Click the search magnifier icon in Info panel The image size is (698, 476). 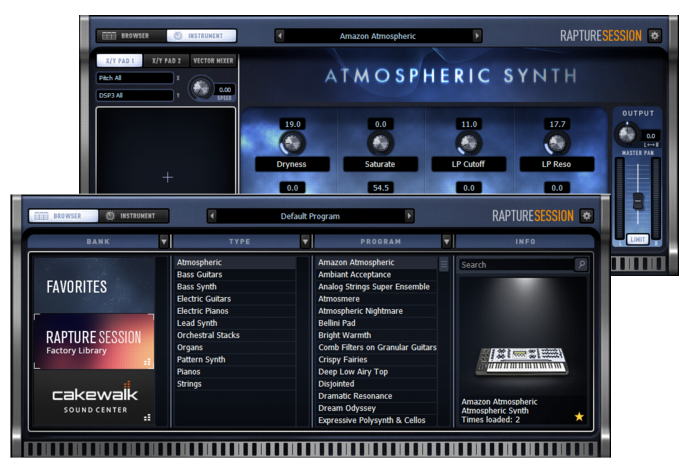581,264
